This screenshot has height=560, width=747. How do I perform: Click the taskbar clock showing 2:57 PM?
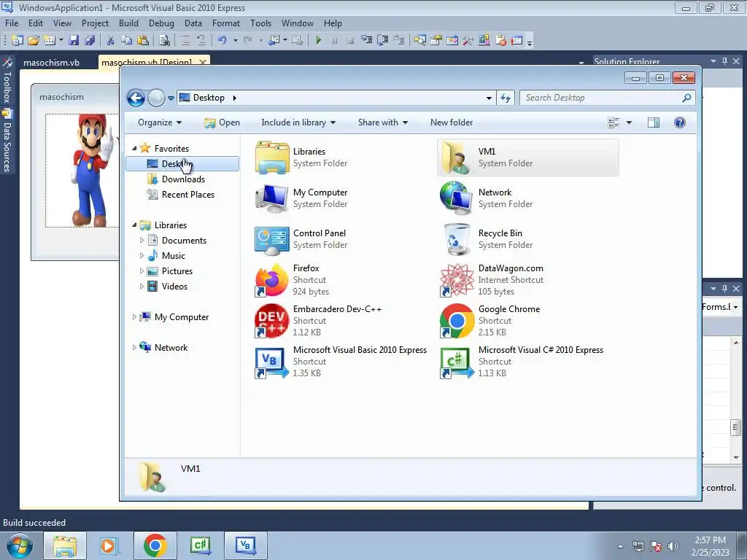point(710,546)
